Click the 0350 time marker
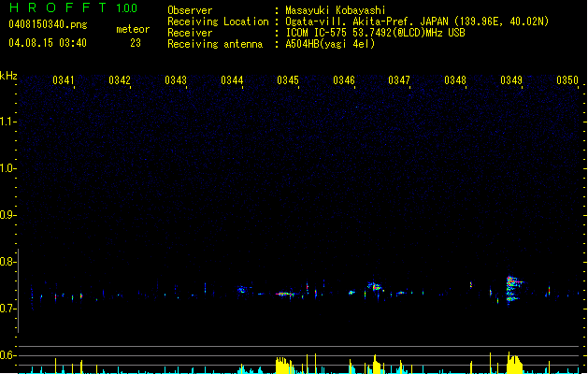 coord(567,80)
